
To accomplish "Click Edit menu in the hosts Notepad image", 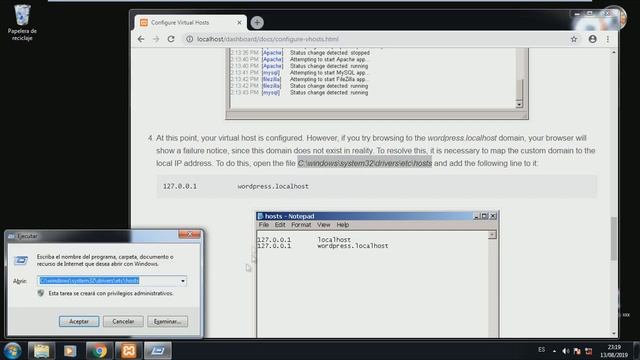I will pos(280,225).
